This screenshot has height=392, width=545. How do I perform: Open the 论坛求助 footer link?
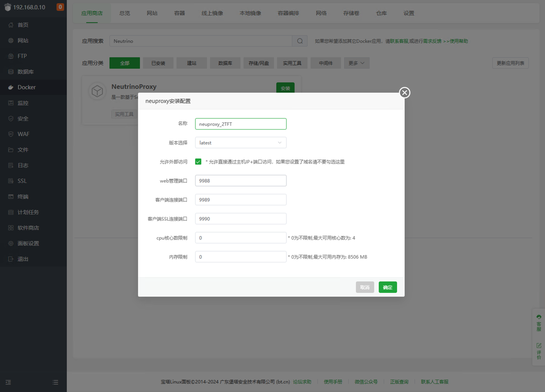click(302, 382)
